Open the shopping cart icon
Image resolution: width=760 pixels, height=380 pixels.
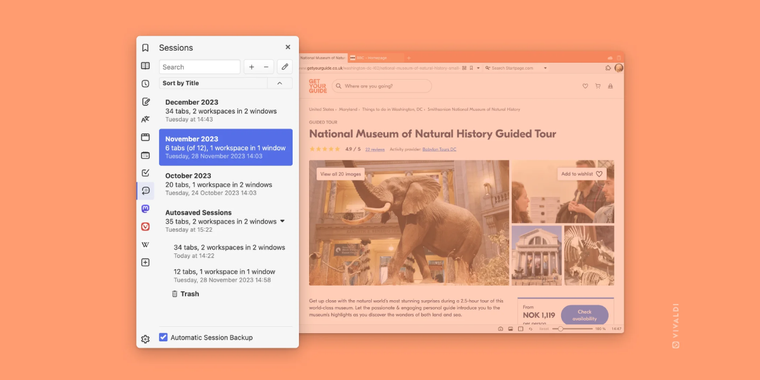598,86
